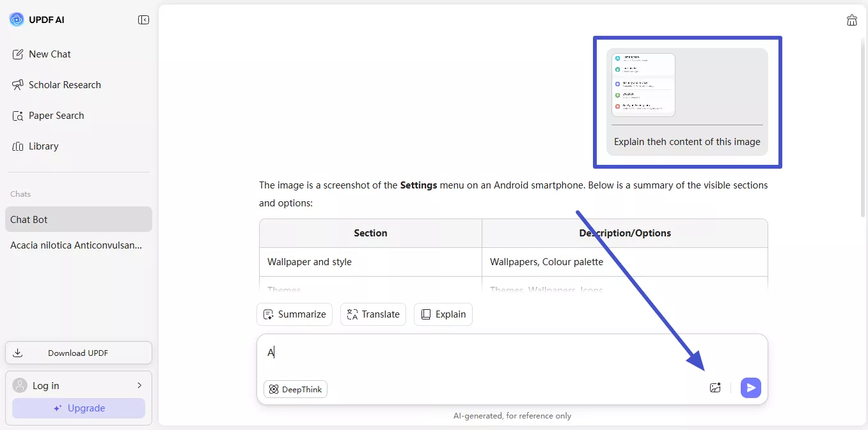Click the gift box icon

851,20
